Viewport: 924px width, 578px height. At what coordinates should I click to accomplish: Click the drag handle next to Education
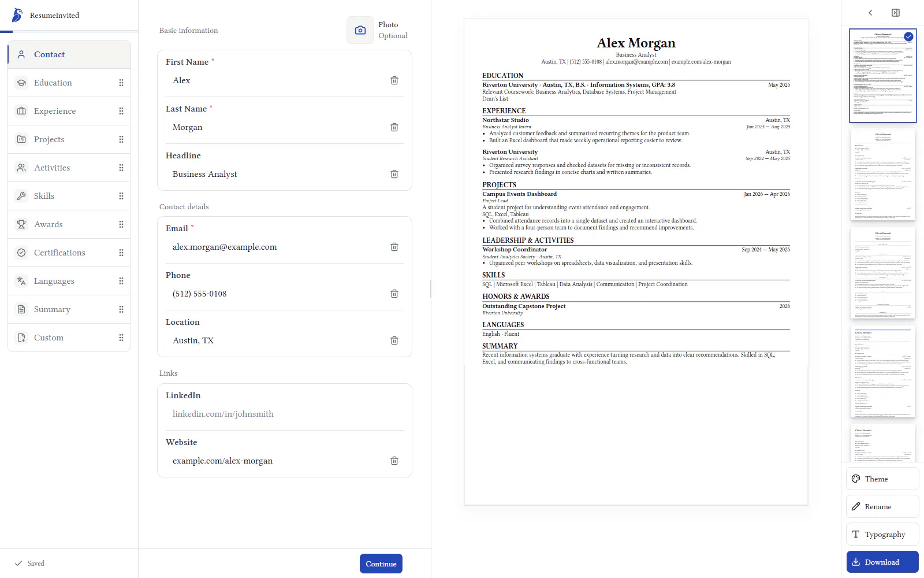coord(121,83)
